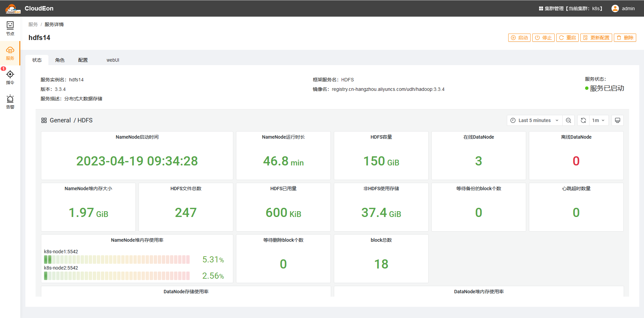Click the 停止 stop button
644x318 pixels.
tap(543, 38)
